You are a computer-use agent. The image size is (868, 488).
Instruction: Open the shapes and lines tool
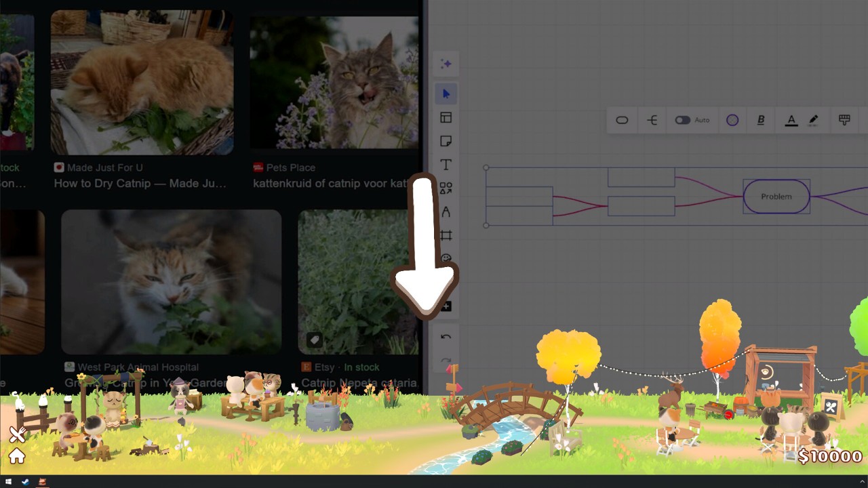pyautogui.click(x=446, y=188)
